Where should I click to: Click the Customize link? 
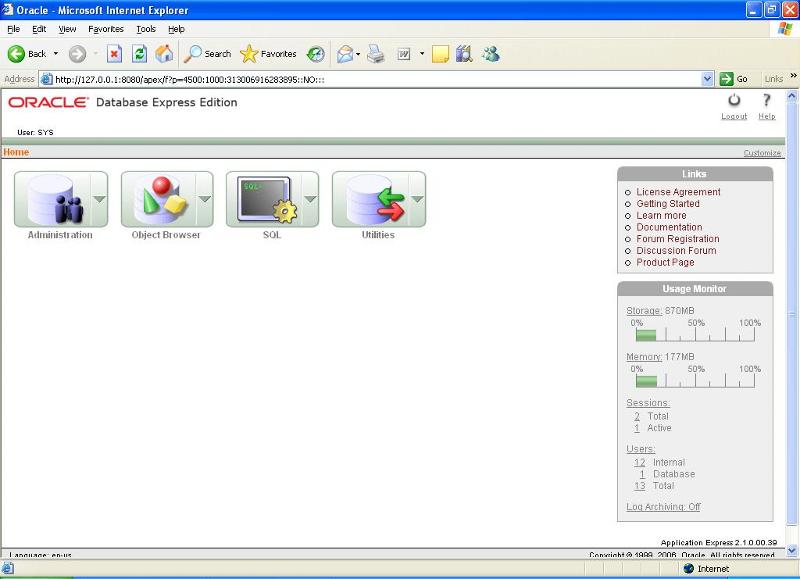tap(762, 153)
